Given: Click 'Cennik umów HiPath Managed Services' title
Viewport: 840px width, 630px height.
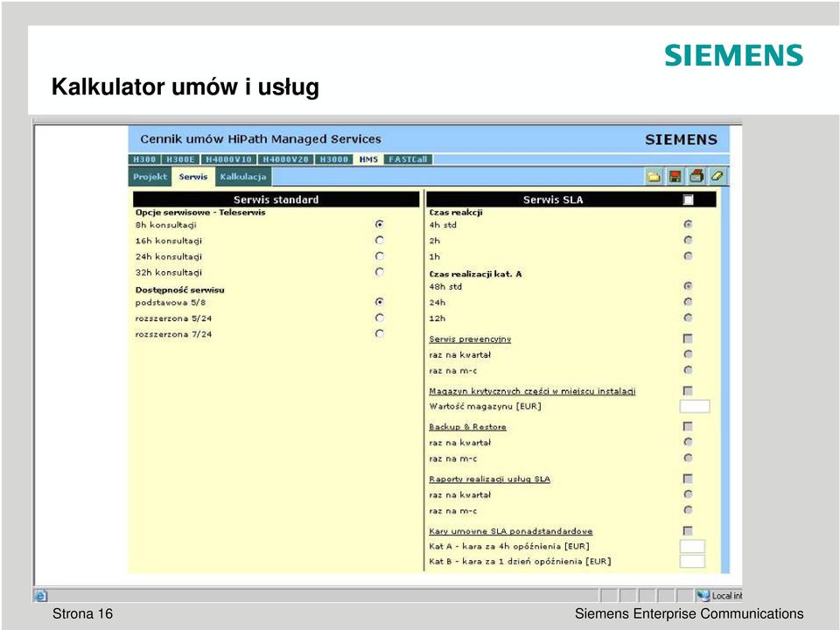Looking at the screenshot, I should point(261,139).
